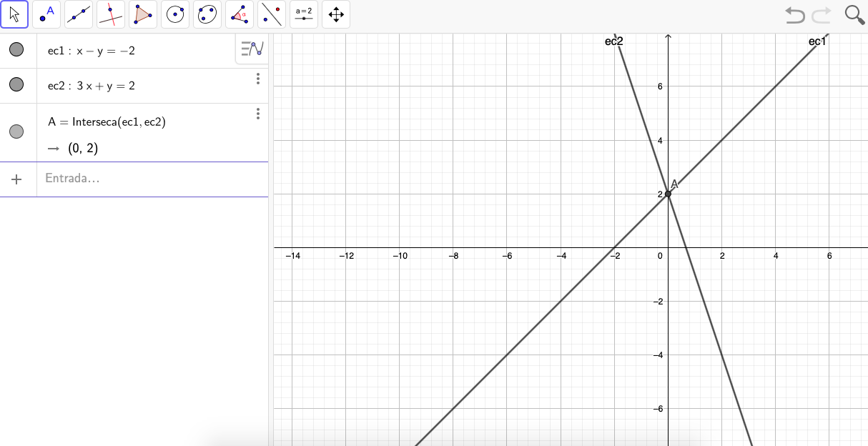The width and height of the screenshot is (868, 446).
Task: Open the search magnifier
Action: coord(854,15)
